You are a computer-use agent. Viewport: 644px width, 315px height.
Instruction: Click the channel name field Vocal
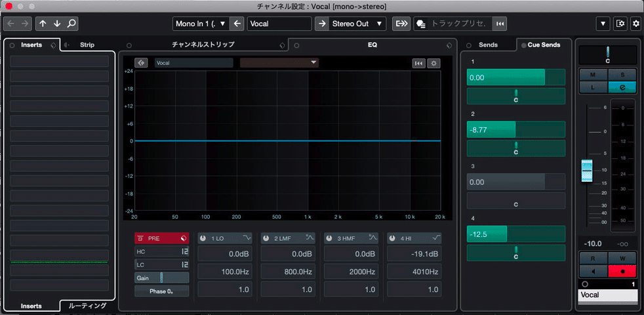(x=279, y=24)
